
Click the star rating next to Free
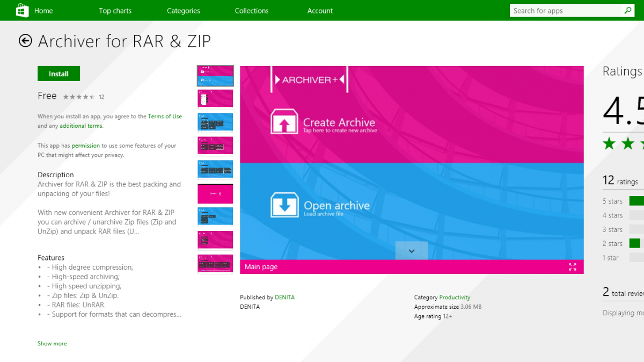pos(79,97)
